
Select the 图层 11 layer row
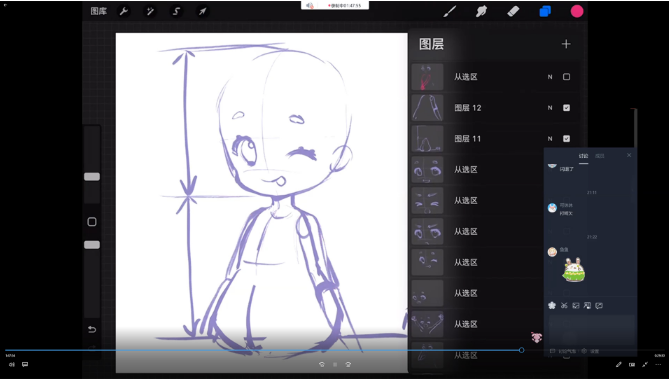tap(494, 138)
